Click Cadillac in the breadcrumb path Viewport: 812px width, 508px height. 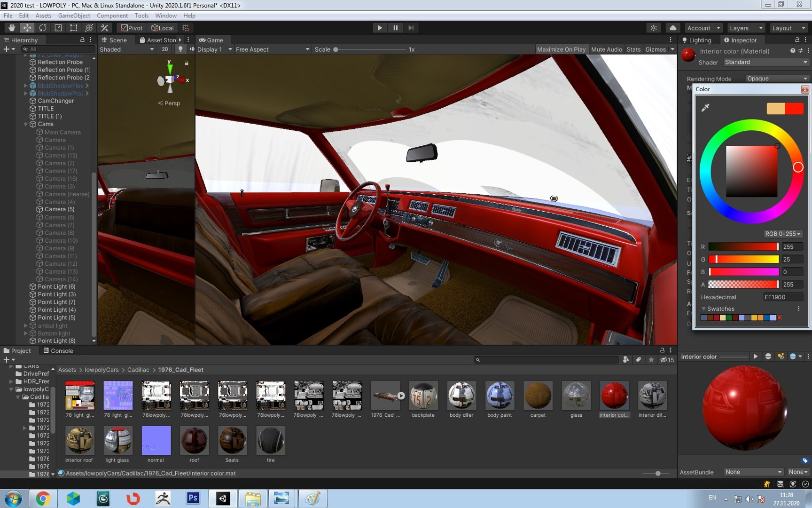[x=138, y=370]
